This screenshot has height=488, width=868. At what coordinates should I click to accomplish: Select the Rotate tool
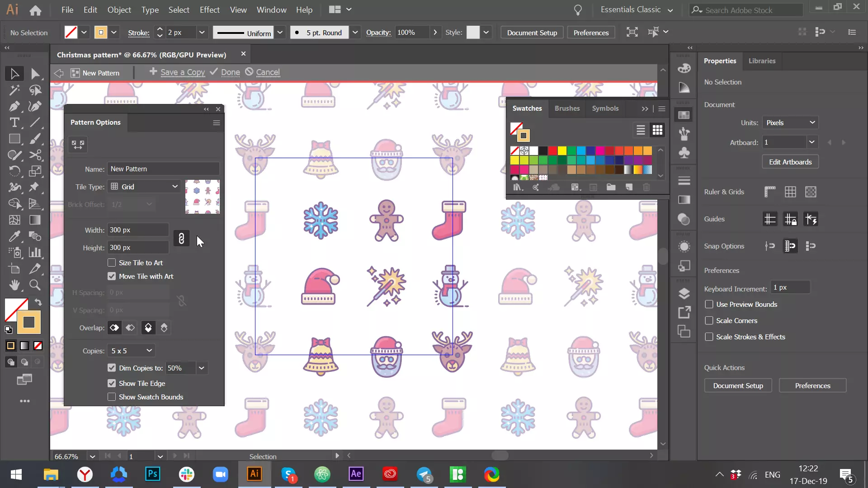tap(14, 171)
